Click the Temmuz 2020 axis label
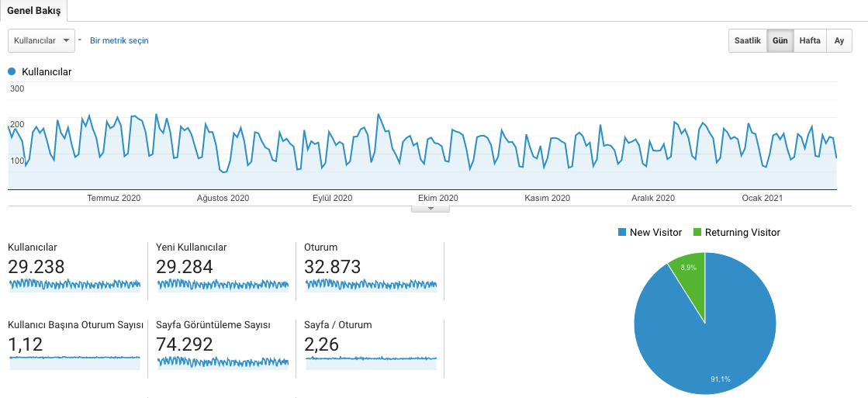Image resolution: width=868 pixels, height=398 pixels. pyautogui.click(x=114, y=198)
